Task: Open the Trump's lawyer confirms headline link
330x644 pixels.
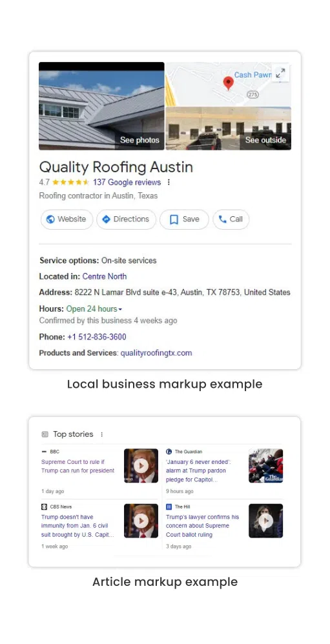Action: (202, 526)
